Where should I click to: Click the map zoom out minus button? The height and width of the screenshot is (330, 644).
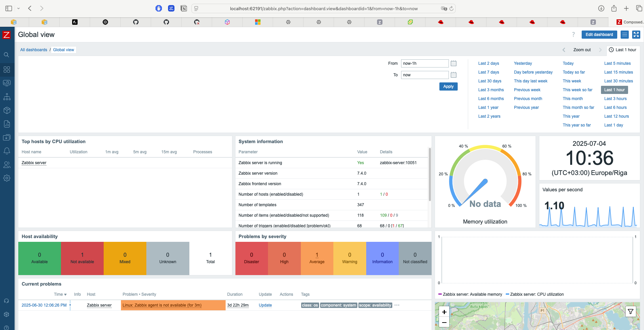tap(444, 322)
